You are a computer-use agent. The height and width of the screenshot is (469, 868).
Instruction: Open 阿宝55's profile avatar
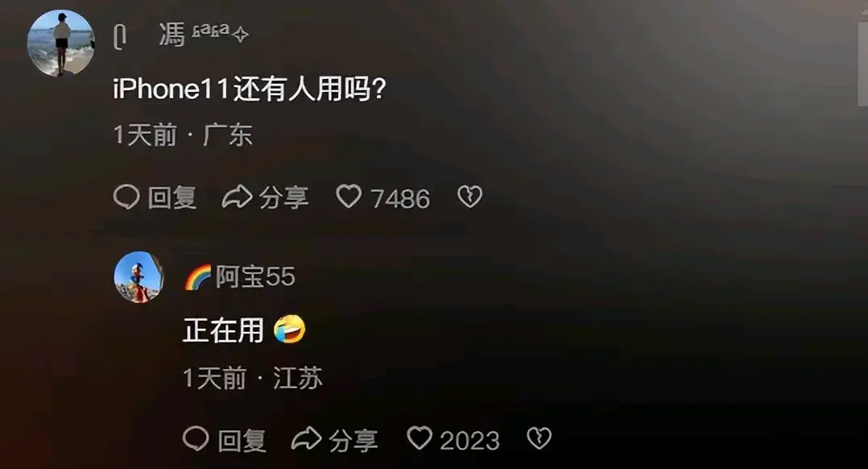(138, 277)
